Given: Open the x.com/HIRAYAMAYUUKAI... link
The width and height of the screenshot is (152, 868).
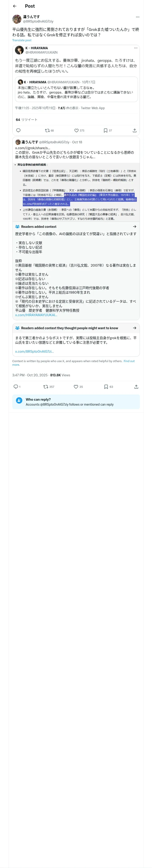Looking at the screenshot, I should coord(36,315).
